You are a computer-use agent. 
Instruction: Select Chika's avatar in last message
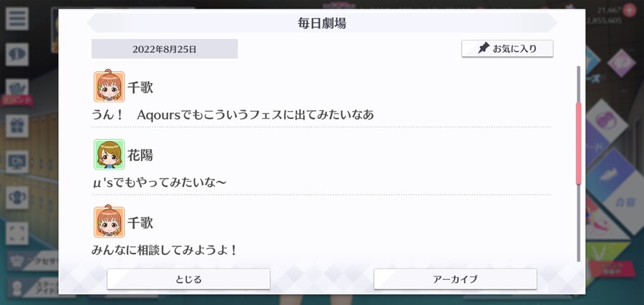[109, 222]
